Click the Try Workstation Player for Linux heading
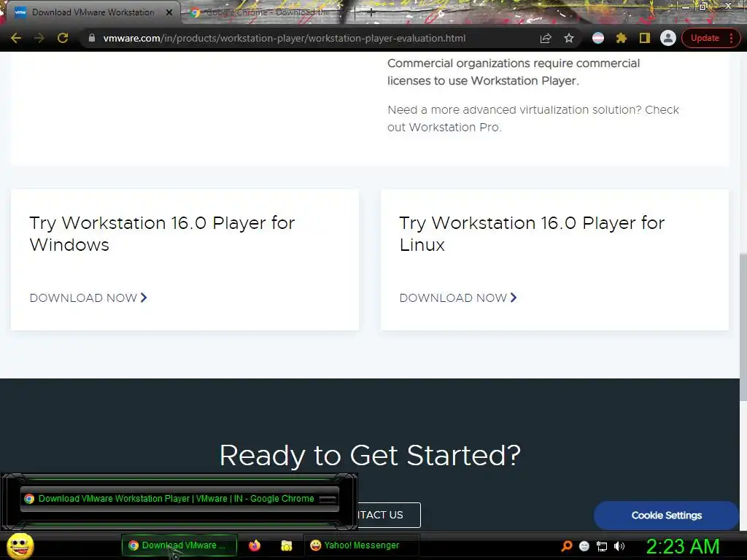747x560 pixels. point(532,233)
